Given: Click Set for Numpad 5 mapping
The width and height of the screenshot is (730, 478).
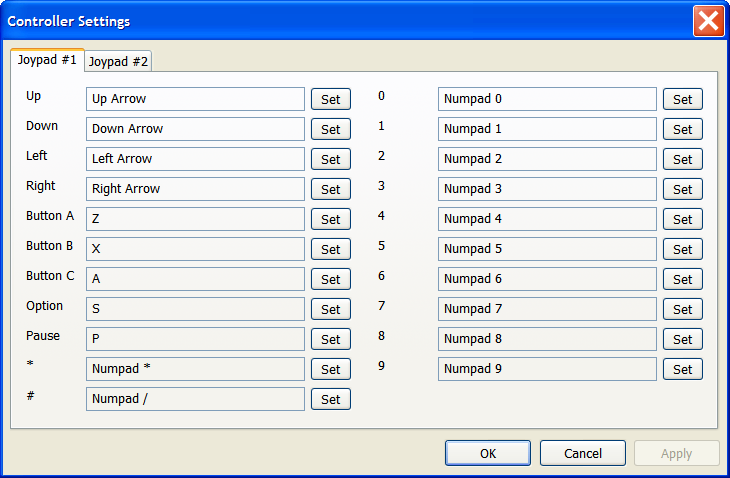Looking at the screenshot, I should click(682, 249).
